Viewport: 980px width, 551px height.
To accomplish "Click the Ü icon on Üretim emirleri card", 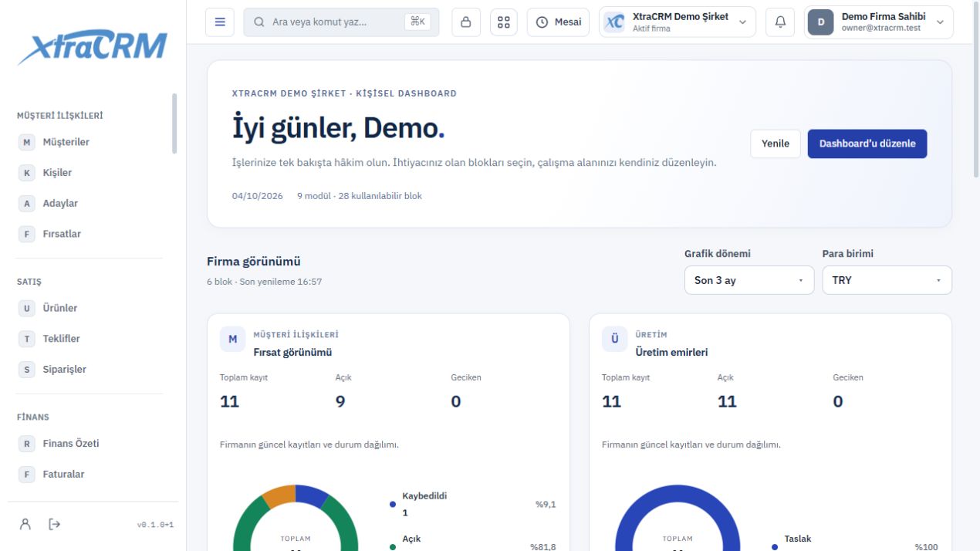I will coord(615,340).
